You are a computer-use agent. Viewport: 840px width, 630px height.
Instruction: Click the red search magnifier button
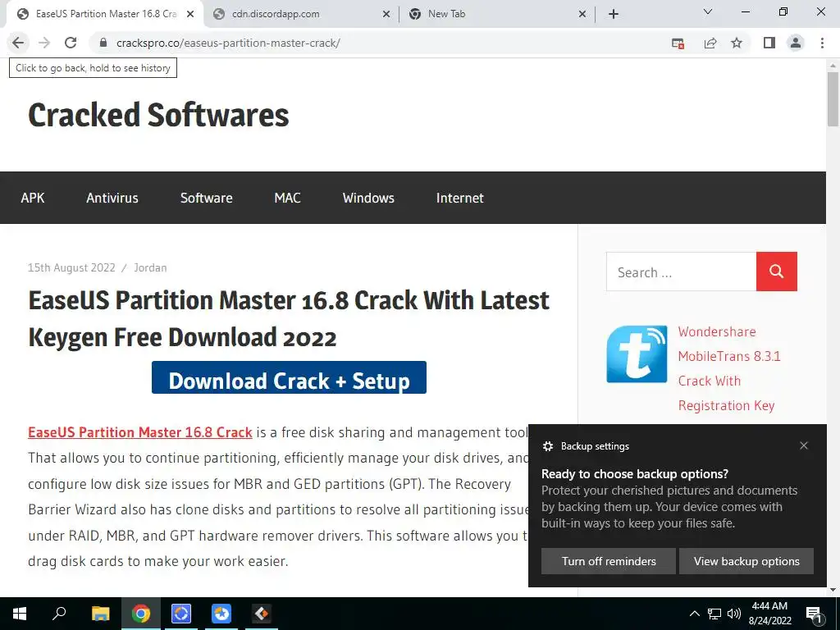pos(777,272)
